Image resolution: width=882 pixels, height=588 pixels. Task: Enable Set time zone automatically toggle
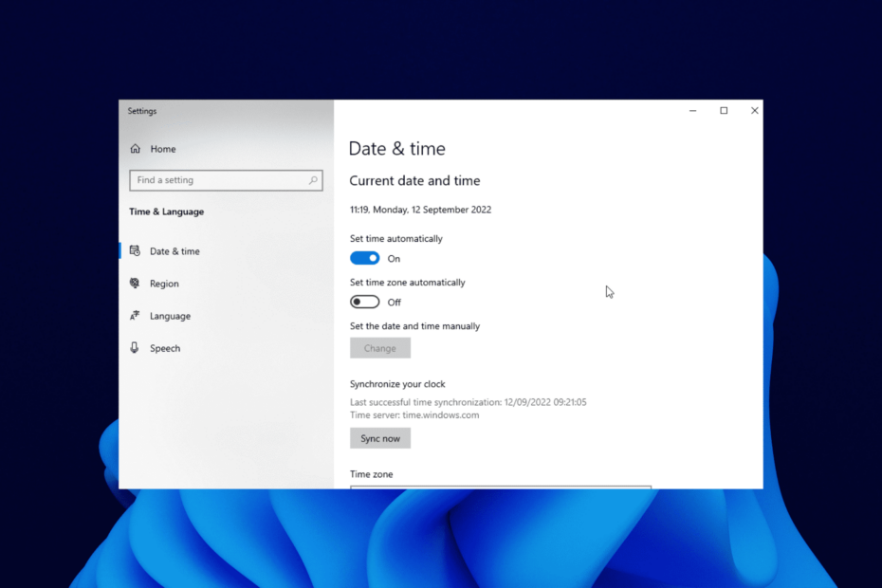pos(364,303)
